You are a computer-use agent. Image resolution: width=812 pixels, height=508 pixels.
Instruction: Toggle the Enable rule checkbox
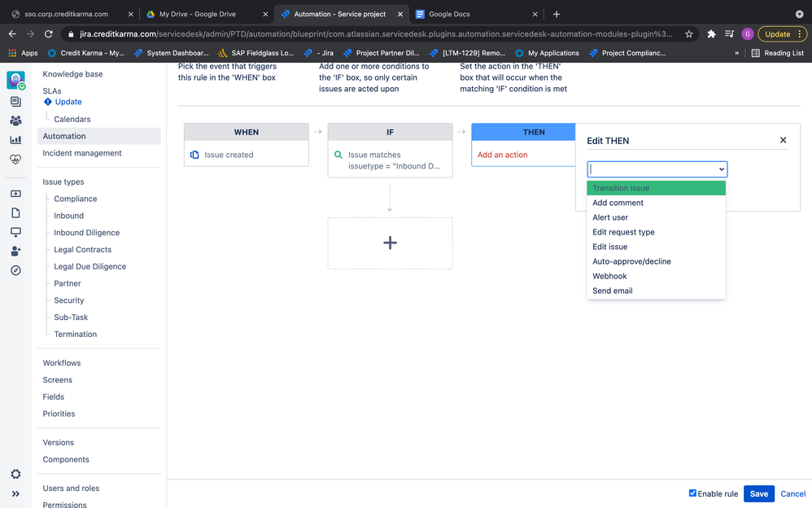[692, 493]
